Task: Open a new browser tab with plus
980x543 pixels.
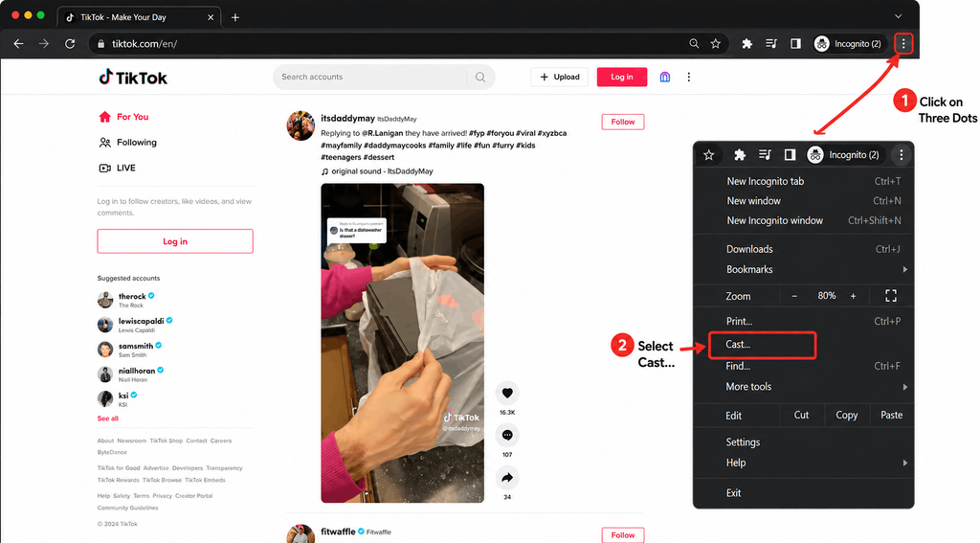Action: [235, 17]
